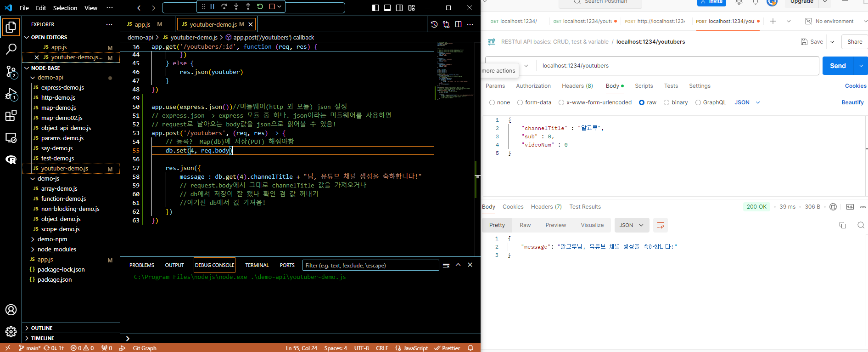Click the Cookies link
Image resolution: width=868 pixels, height=352 pixels.
(856, 86)
